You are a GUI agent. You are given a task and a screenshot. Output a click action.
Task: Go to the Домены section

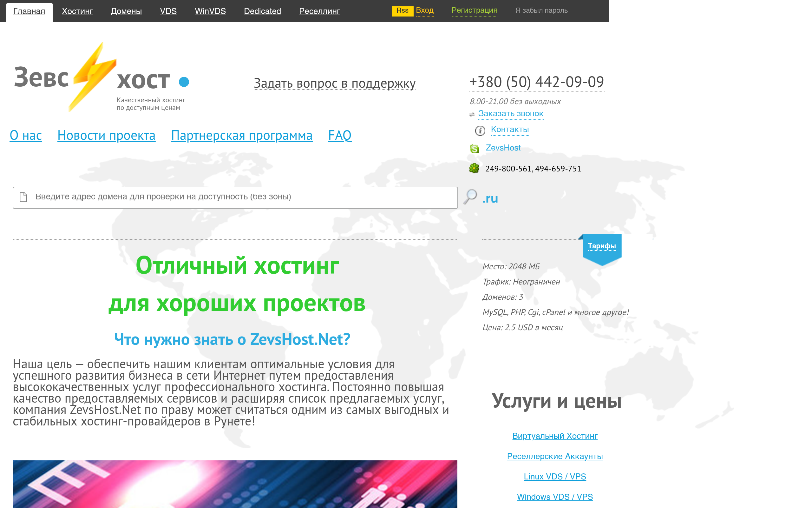tap(126, 11)
